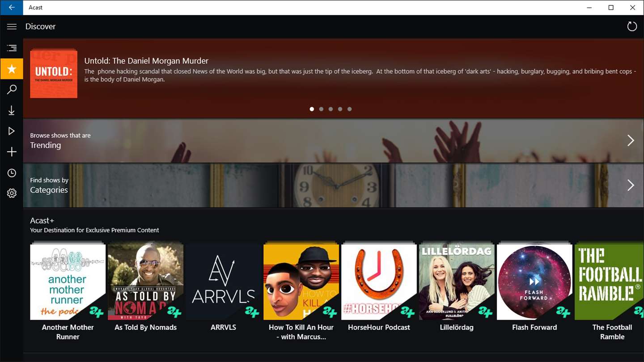This screenshot has width=644, height=362.
Task: Open the Lillelördag podcast cover
Action: (x=457, y=282)
